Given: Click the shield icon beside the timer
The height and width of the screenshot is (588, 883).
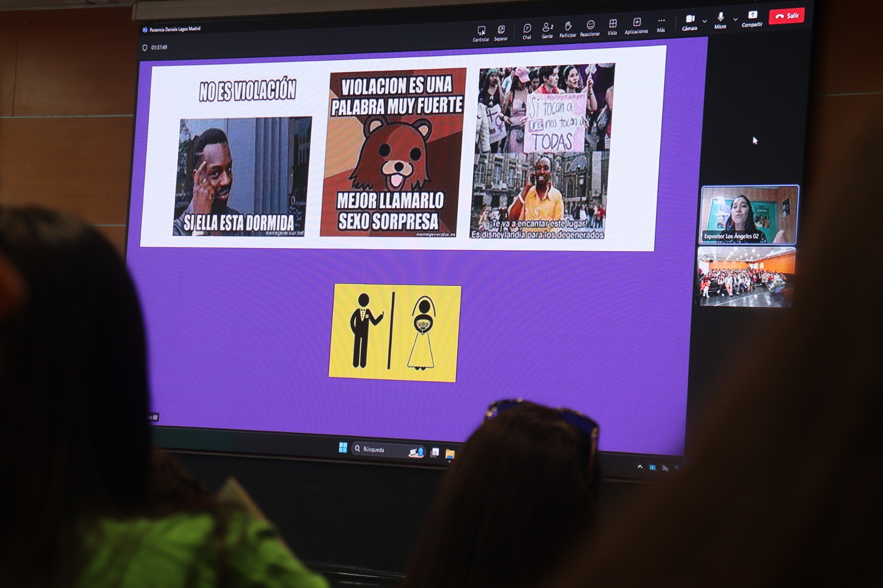Looking at the screenshot, I should 145,48.
